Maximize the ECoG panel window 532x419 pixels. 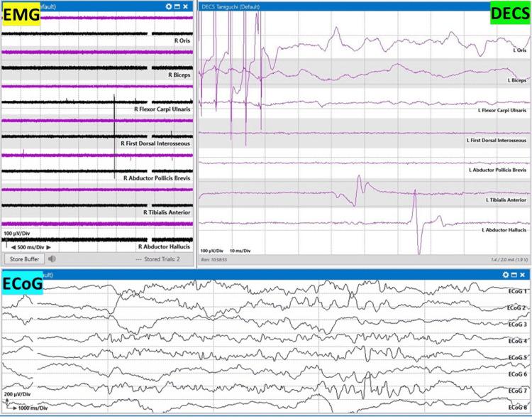514,275
